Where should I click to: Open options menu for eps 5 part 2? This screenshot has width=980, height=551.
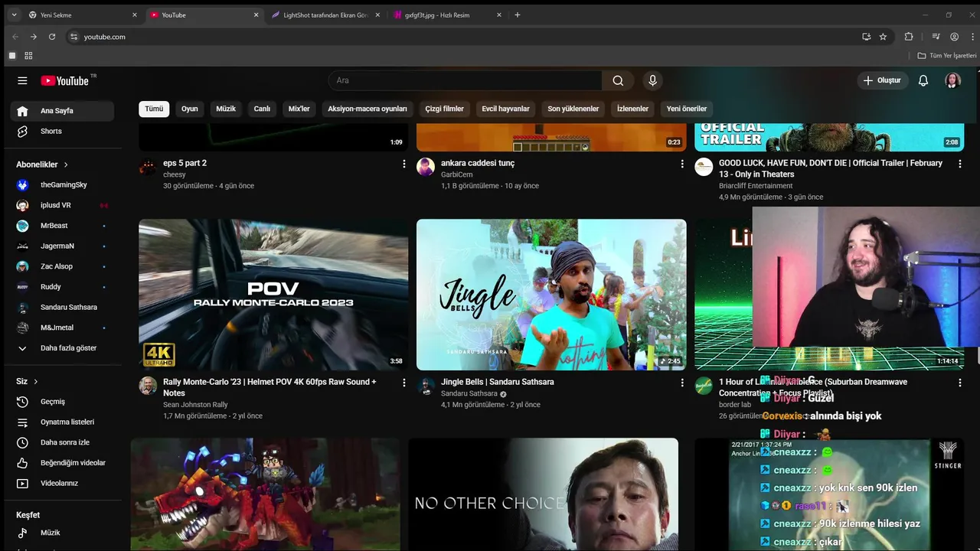[404, 164]
